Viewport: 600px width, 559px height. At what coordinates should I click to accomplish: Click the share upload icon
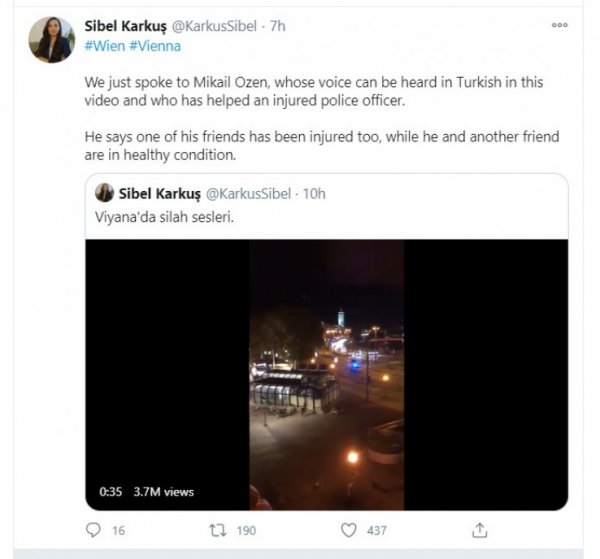pyautogui.click(x=480, y=530)
